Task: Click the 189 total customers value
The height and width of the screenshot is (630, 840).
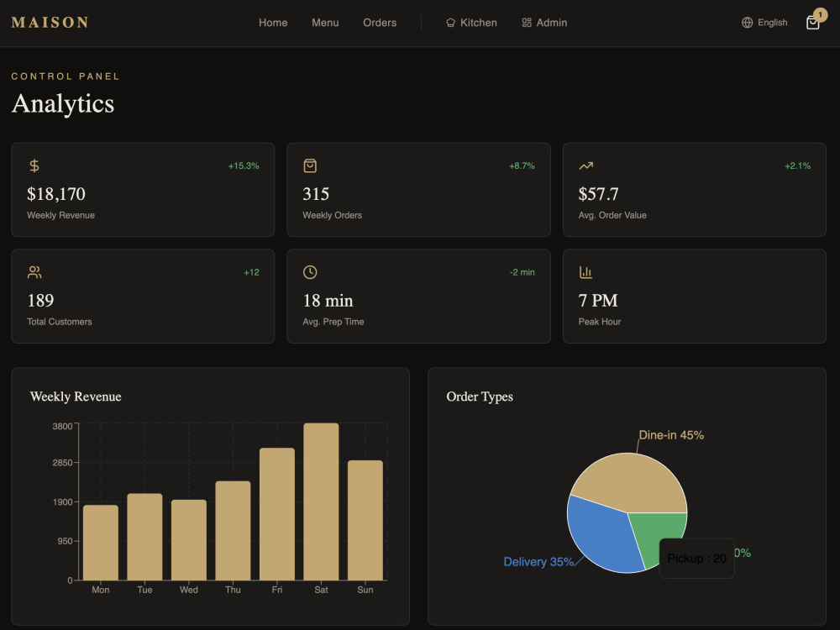Action: [x=40, y=301]
